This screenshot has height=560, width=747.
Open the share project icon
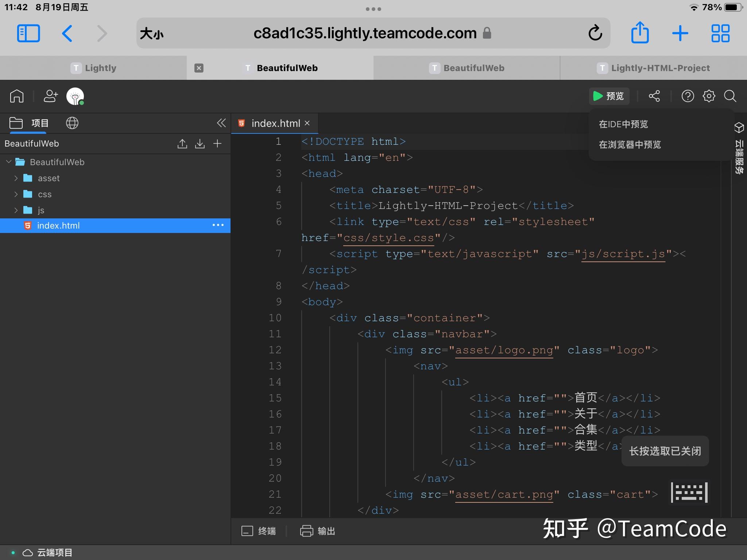pos(654,96)
